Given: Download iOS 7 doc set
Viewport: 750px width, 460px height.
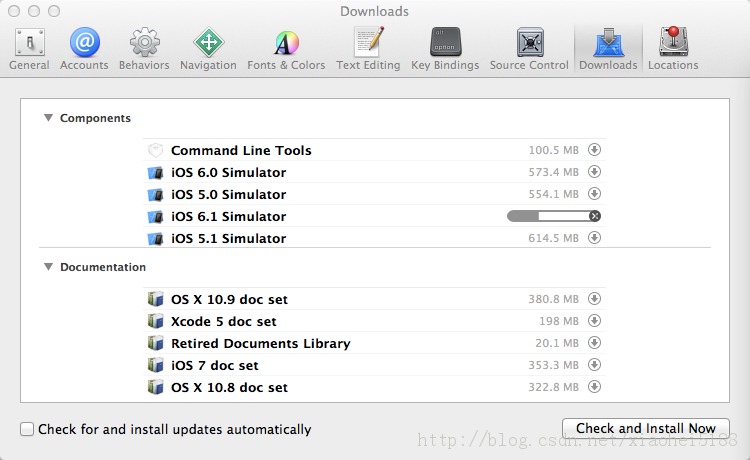Looking at the screenshot, I should 595,365.
